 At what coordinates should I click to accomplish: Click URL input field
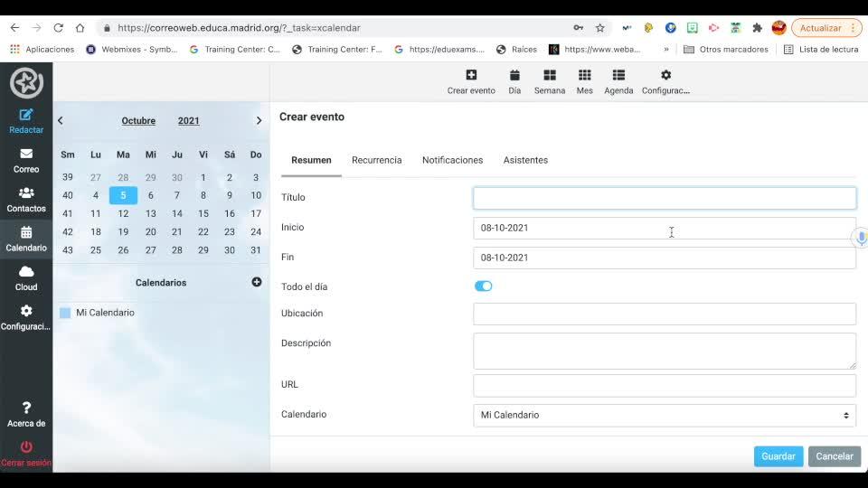(x=665, y=385)
